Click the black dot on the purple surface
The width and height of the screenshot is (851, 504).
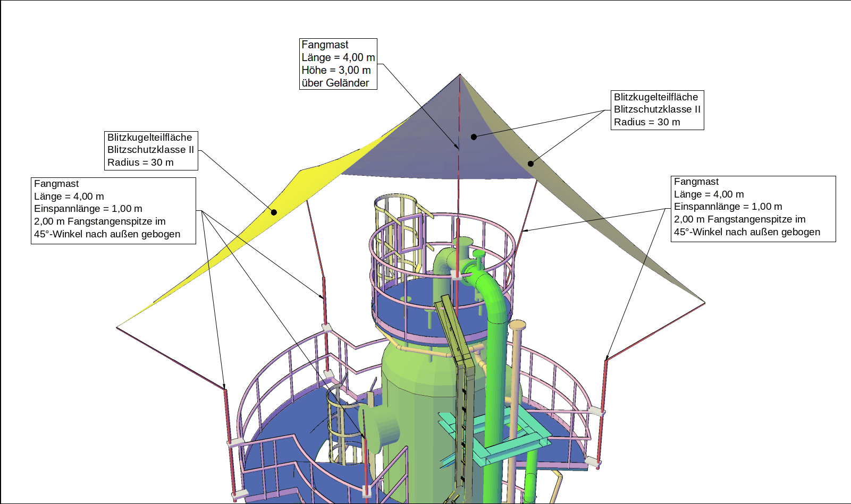click(474, 136)
